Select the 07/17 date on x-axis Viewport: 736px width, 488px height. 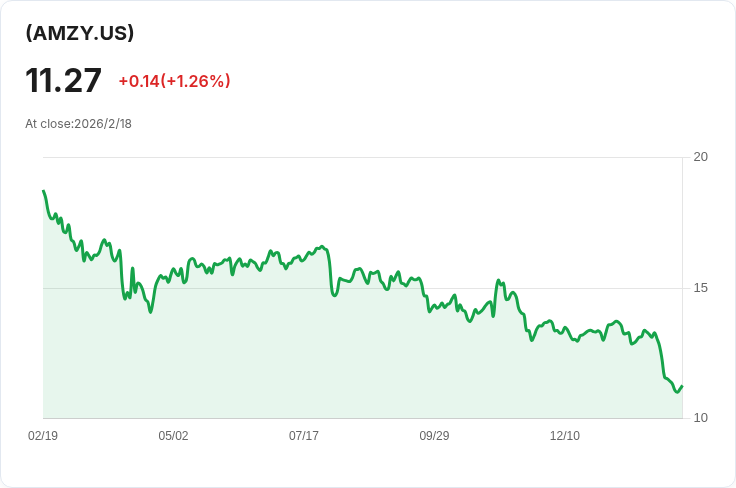coord(304,436)
